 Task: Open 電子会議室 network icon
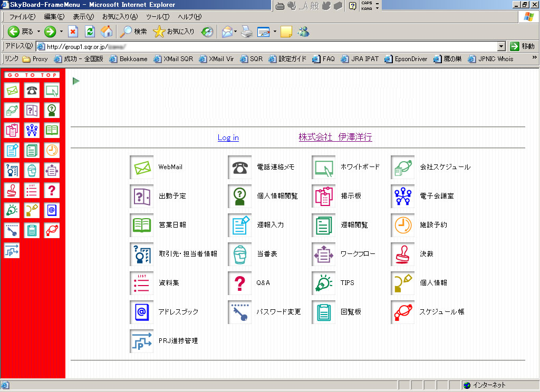402,196
